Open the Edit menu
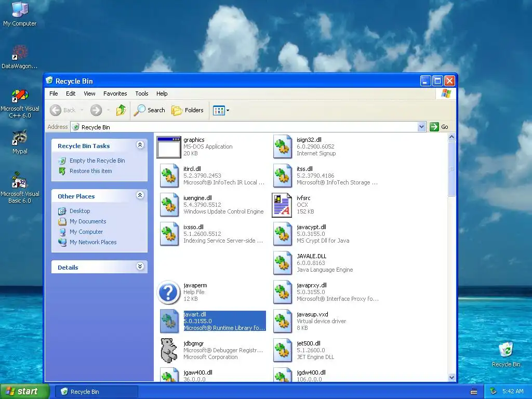532x399 pixels. [71, 94]
